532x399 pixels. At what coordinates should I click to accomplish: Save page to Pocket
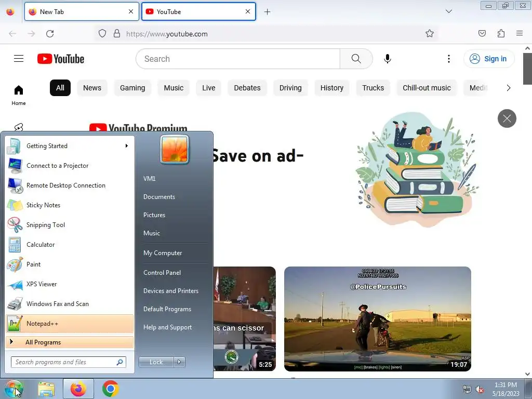[x=482, y=33]
